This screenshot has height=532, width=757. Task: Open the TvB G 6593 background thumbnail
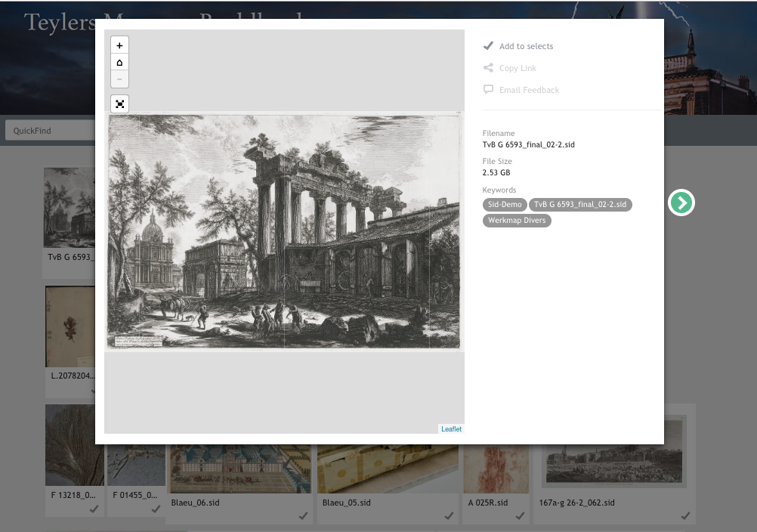pos(70,207)
